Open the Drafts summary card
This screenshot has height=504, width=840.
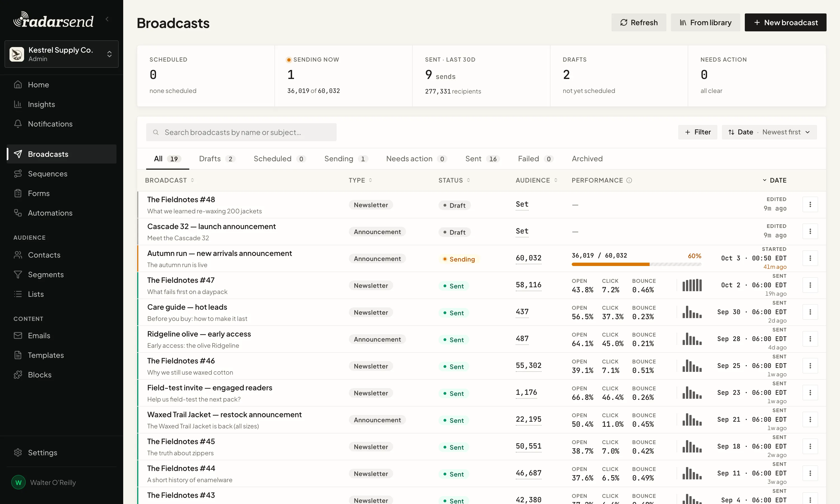(x=619, y=76)
